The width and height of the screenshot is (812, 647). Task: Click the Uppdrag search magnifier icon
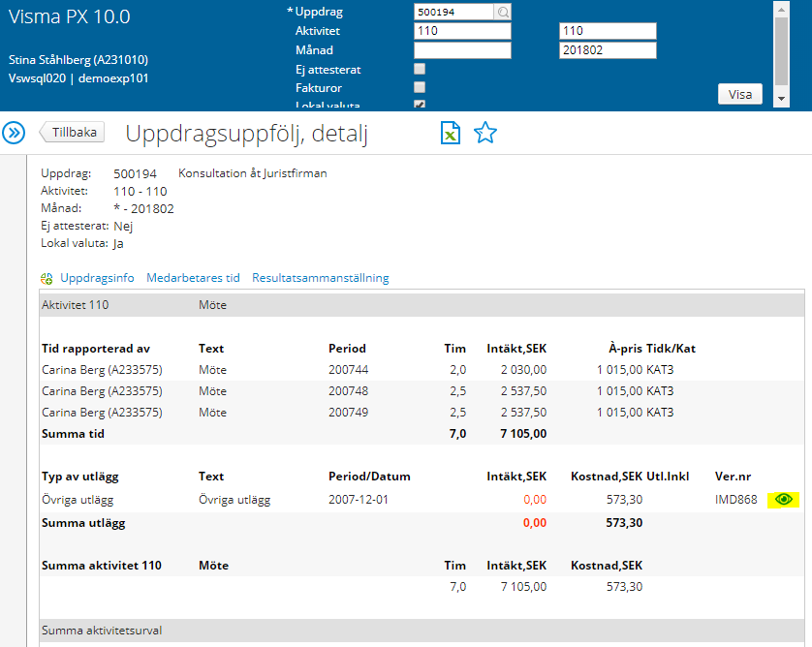[x=503, y=13]
